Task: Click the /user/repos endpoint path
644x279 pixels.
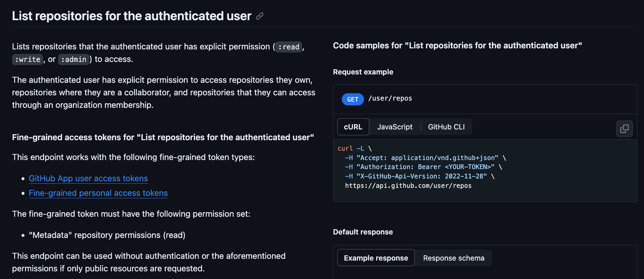Action: pyautogui.click(x=390, y=98)
